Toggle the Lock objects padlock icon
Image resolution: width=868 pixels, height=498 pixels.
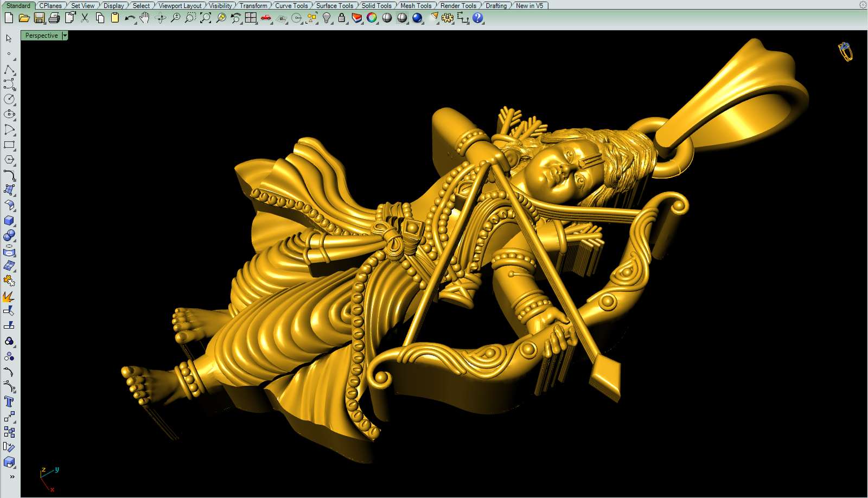[341, 18]
